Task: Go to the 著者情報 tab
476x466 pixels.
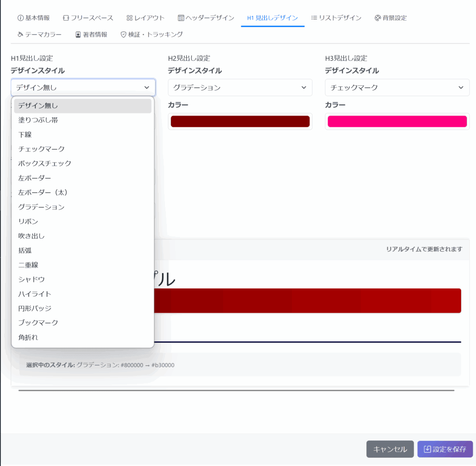Action: 91,34
